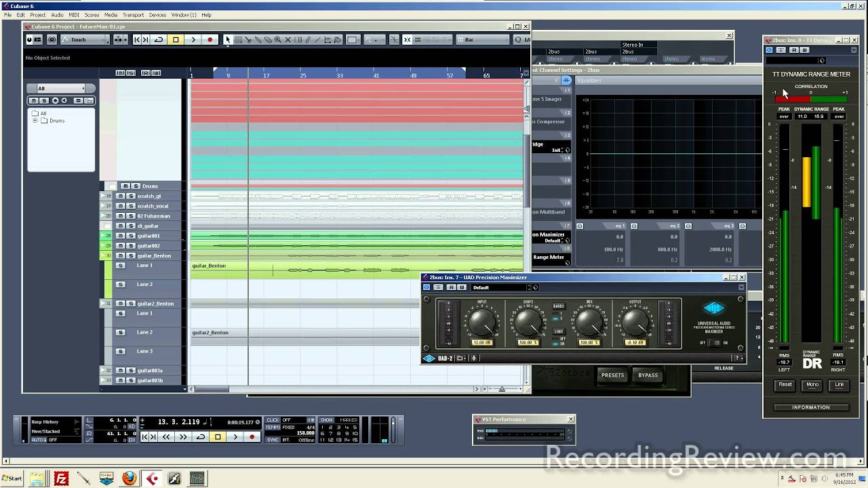Solo Lane 1 of guitar_Benton
This screenshot has height=488, width=868.
point(121,266)
